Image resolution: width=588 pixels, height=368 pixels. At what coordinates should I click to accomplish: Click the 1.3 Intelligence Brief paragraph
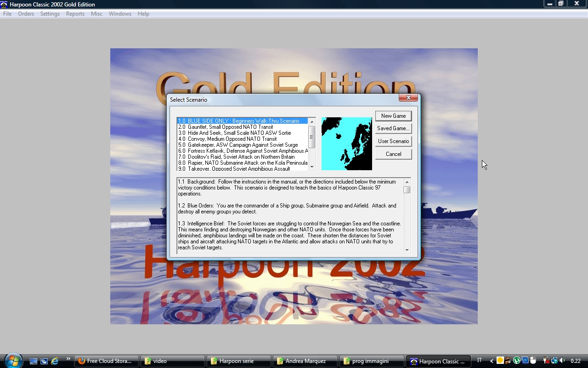coord(289,236)
